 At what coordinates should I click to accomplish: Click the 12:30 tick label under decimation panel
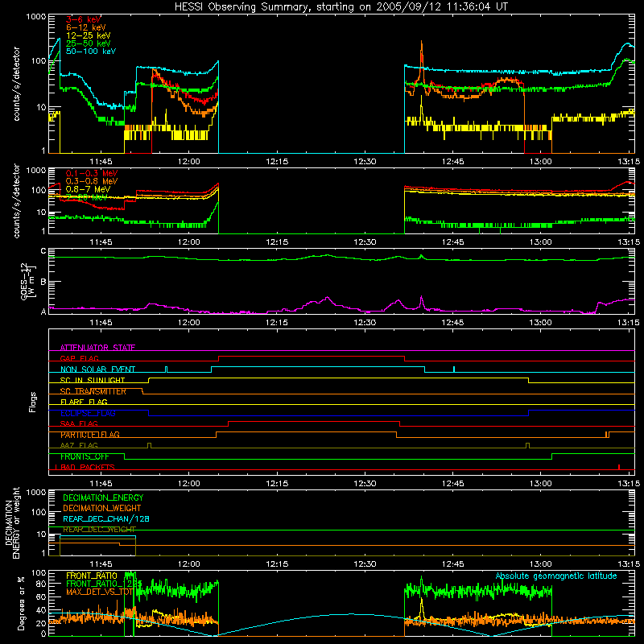(365, 564)
